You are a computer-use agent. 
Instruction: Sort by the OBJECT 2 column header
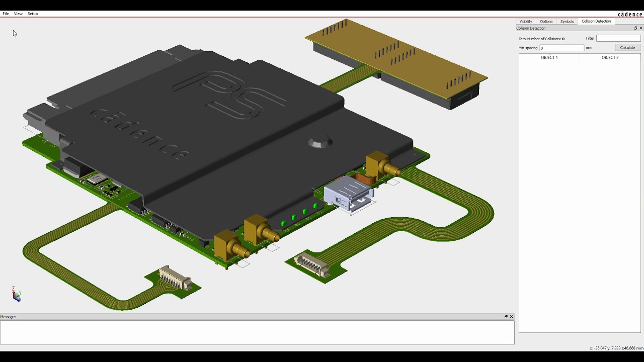[x=610, y=57]
